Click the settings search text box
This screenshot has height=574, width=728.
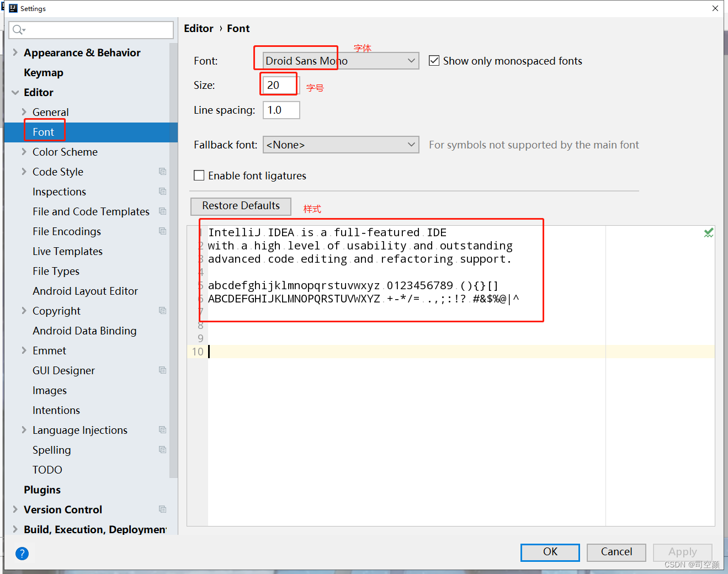point(91,30)
